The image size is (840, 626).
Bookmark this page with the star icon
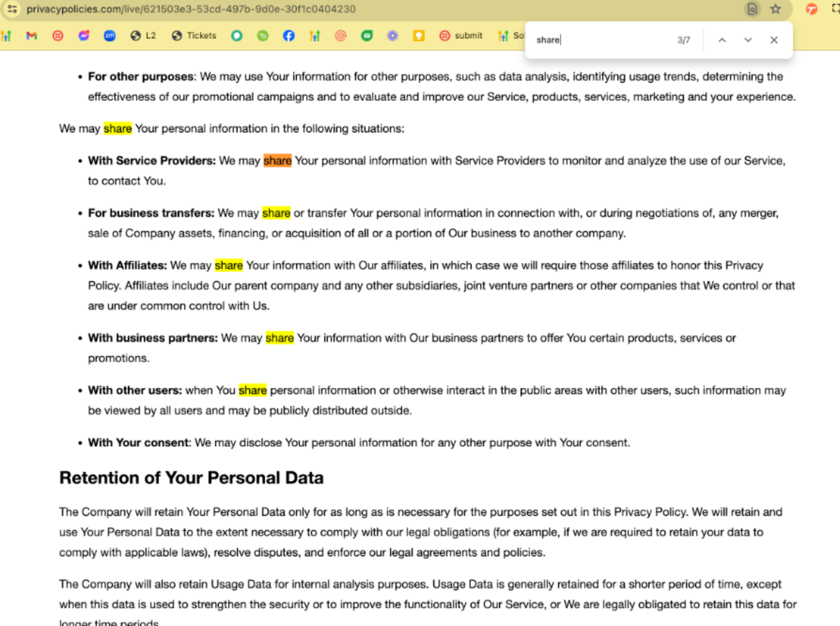[776, 9]
